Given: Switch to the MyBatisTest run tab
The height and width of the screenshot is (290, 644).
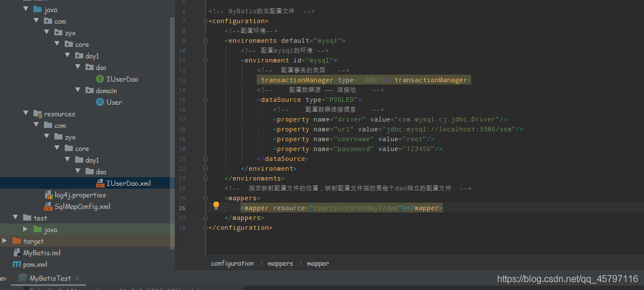Looking at the screenshot, I should (50, 278).
